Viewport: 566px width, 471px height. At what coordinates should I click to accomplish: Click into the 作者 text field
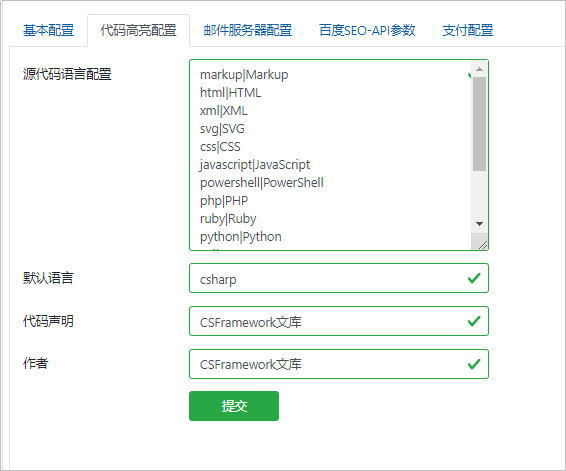339,364
